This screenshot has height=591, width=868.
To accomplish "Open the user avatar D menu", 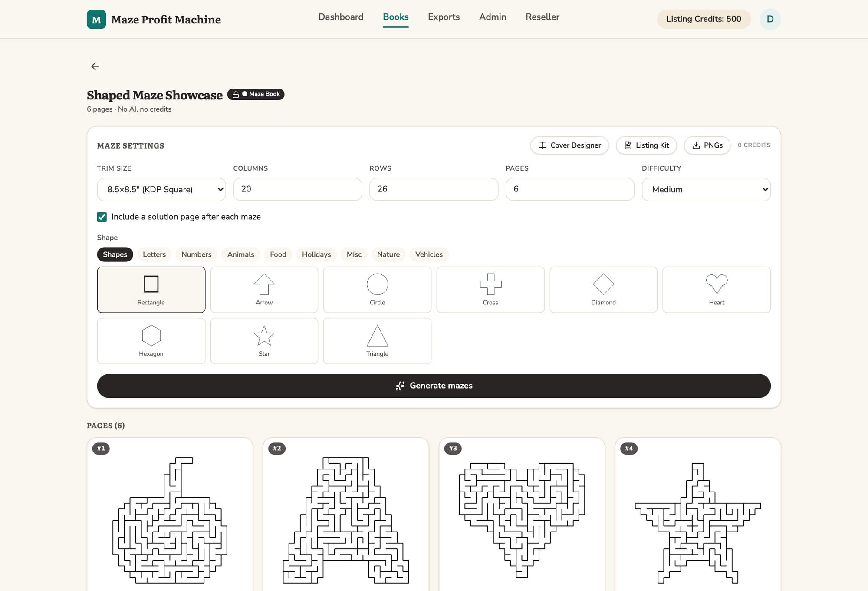I will tap(770, 19).
